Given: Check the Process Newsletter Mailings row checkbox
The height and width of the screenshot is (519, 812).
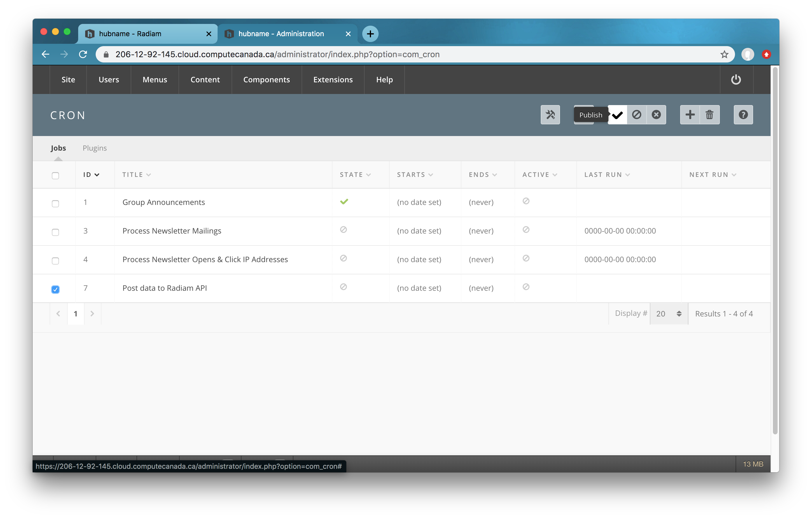Looking at the screenshot, I should pyautogui.click(x=55, y=232).
